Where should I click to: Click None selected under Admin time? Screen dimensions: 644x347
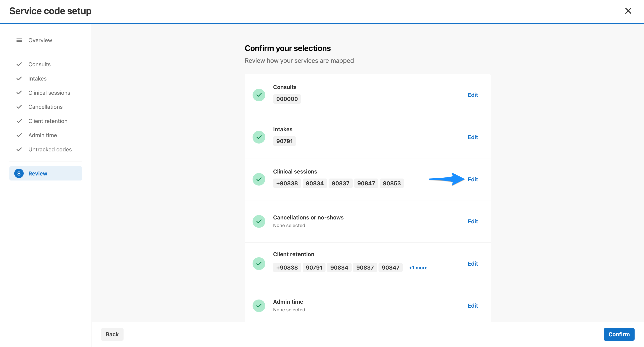(289, 310)
